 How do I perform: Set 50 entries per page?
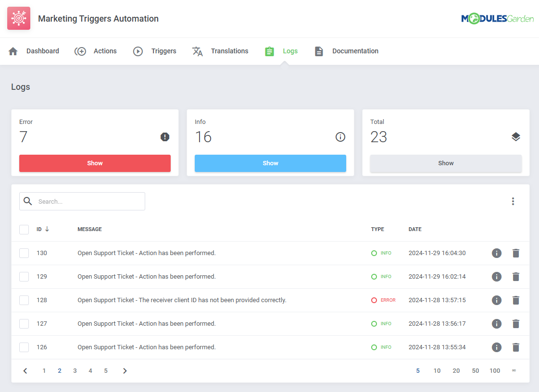pyautogui.click(x=476, y=371)
